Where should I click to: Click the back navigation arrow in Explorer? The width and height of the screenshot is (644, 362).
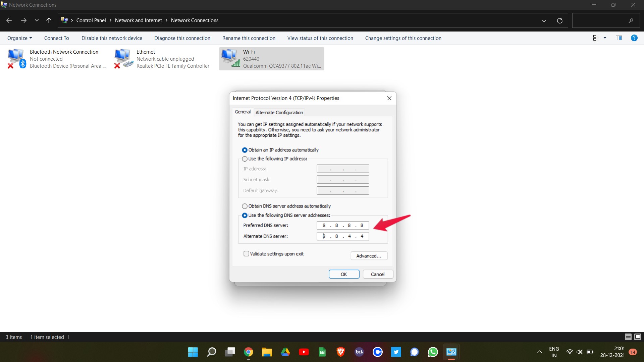point(10,20)
